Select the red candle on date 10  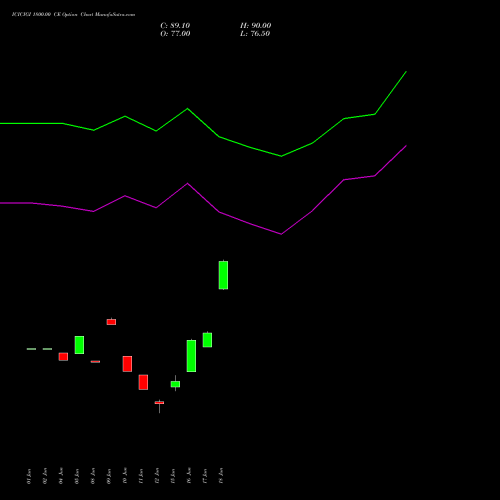(x=127, y=364)
